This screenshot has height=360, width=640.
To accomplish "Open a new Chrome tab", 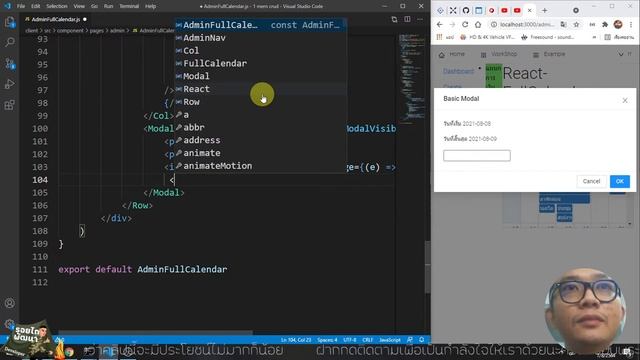I will [x=544, y=11].
